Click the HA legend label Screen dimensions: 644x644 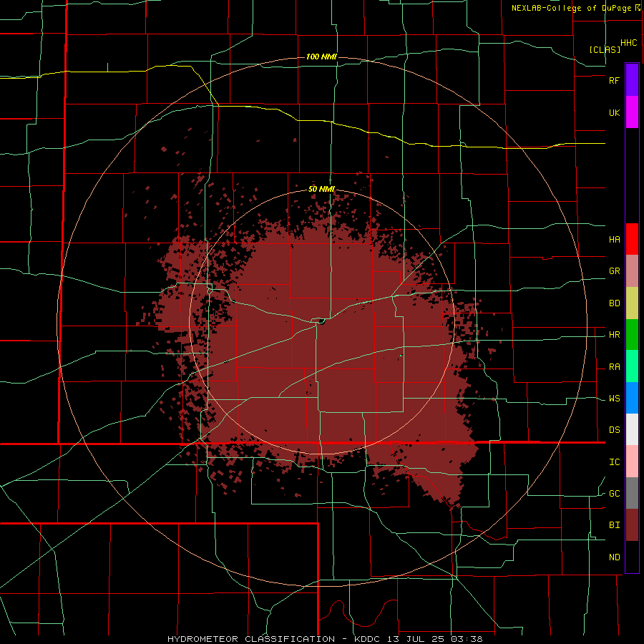tap(615, 240)
